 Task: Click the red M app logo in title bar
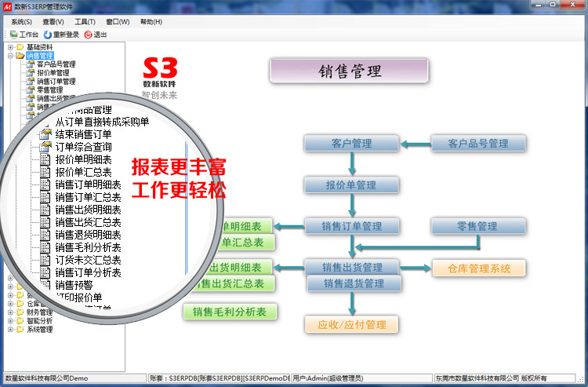point(7,7)
